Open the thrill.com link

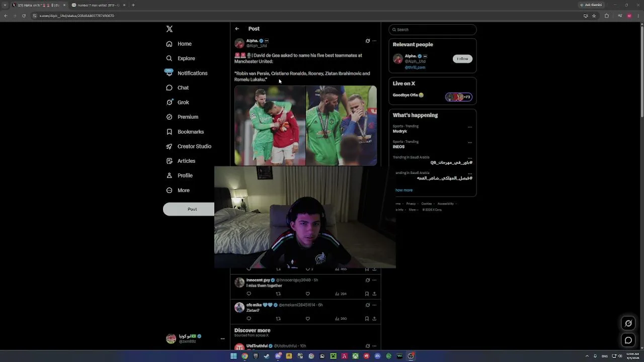[x=415, y=67]
